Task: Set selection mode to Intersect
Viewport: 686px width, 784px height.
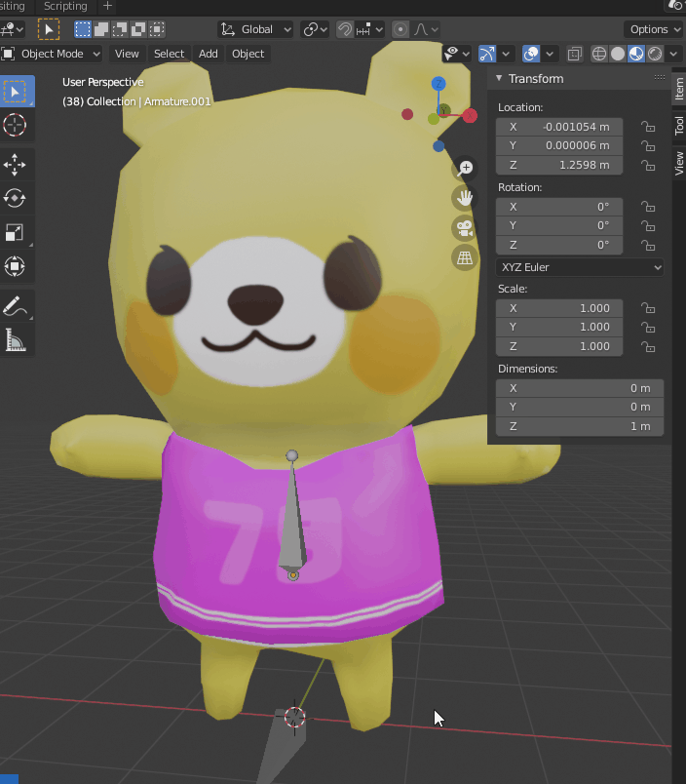Action: (157, 29)
